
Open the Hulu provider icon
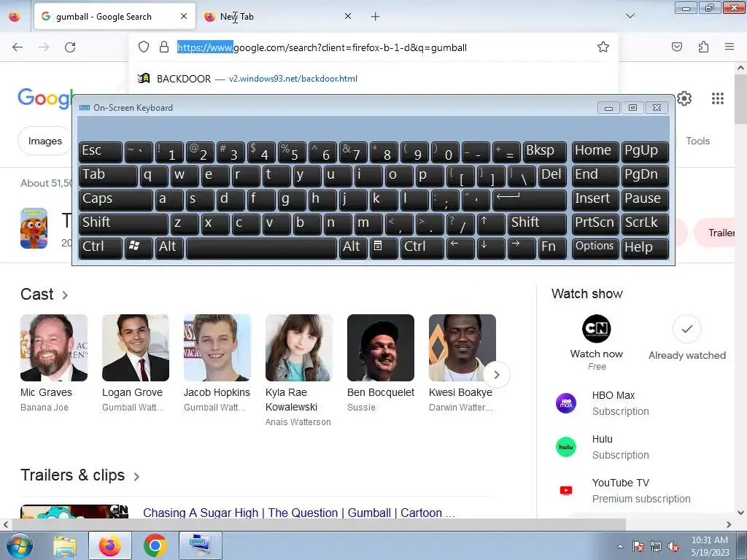[566, 447]
